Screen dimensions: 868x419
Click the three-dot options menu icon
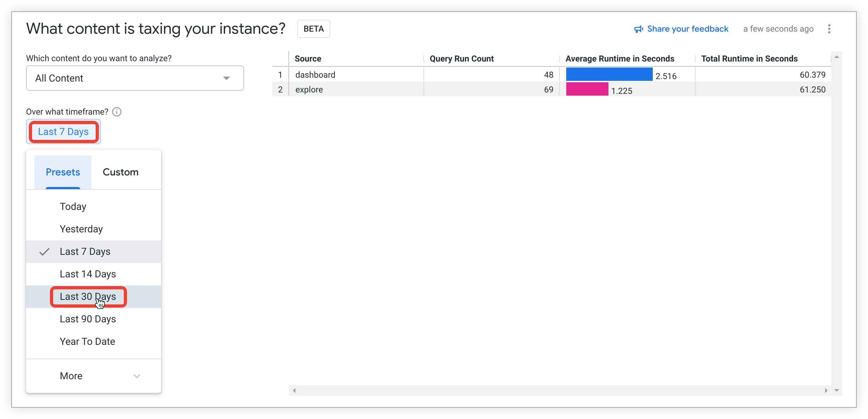click(829, 29)
